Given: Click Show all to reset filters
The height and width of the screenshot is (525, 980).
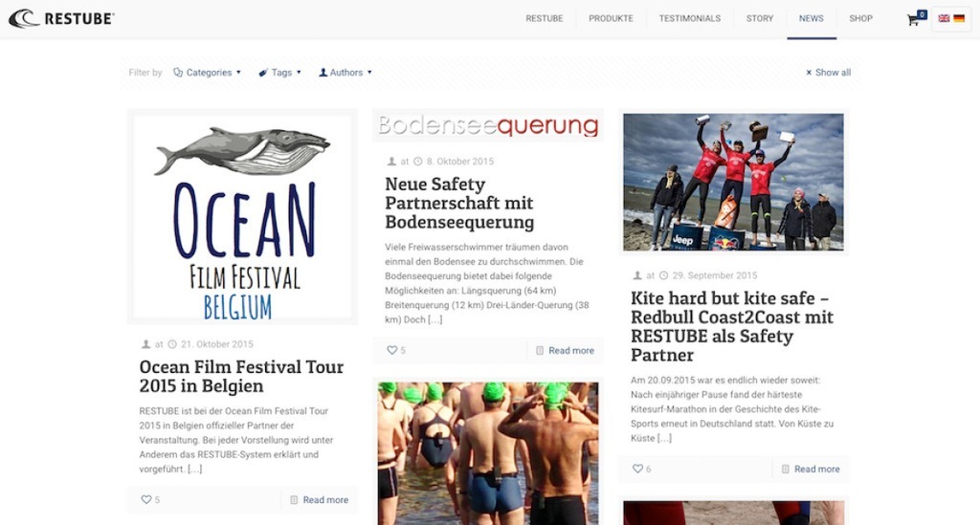Looking at the screenshot, I should tap(828, 73).
